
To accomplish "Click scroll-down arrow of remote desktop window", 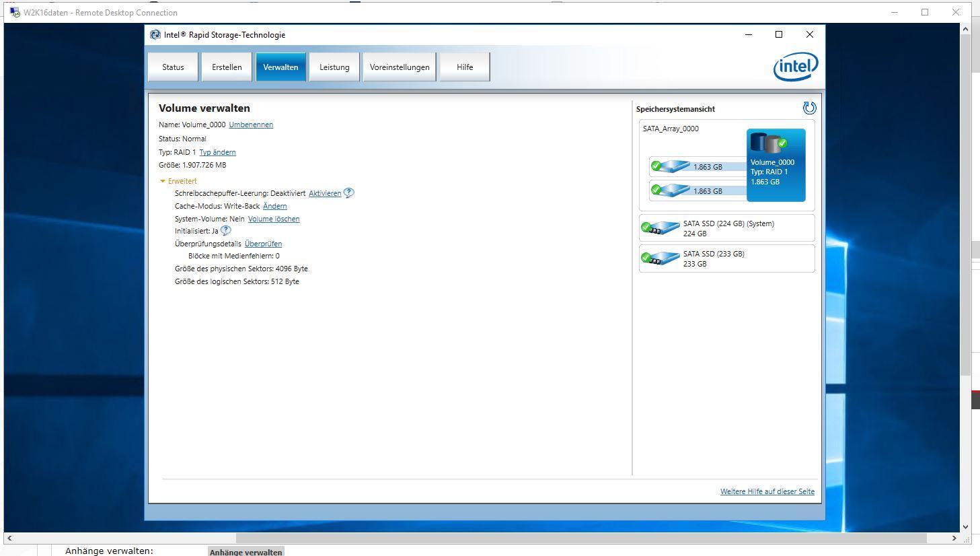I will point(966,527).
